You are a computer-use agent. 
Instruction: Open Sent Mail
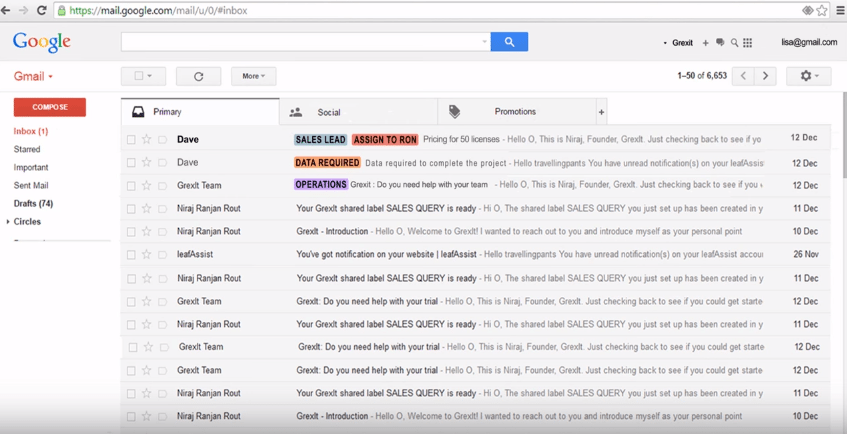(x=31, y=185)
